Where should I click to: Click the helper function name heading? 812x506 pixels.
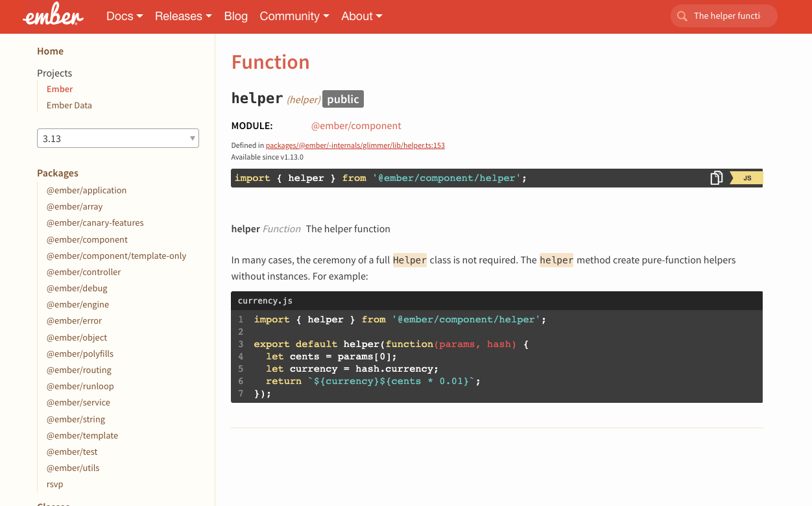tap(257, 99)
